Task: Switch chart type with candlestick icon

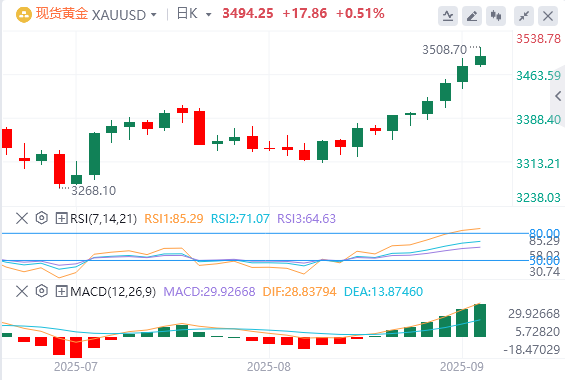Action: [x=496, y=16]
